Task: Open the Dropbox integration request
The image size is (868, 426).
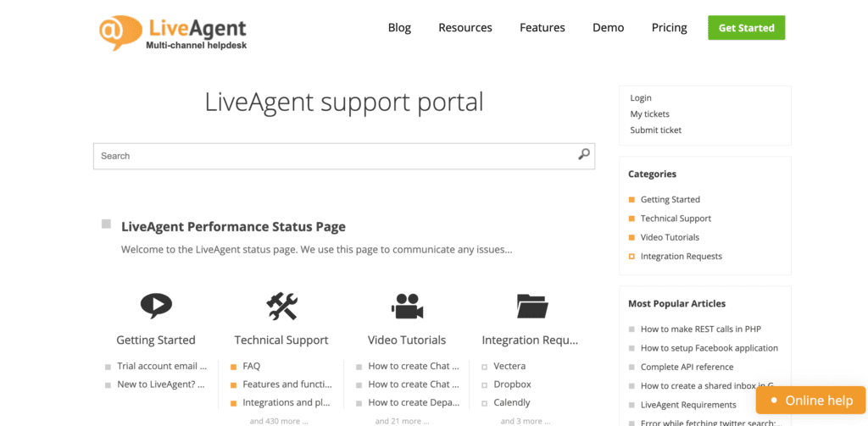Action: coord(512,384)
